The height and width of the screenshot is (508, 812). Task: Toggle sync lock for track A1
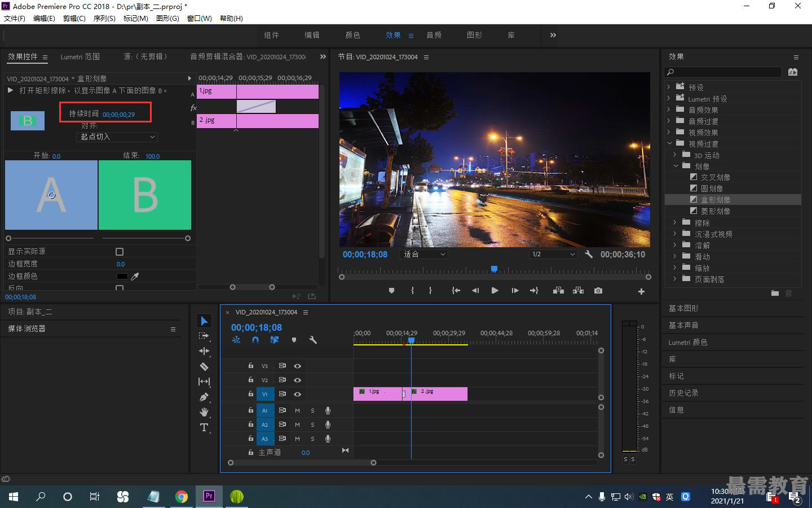[283, 410]
